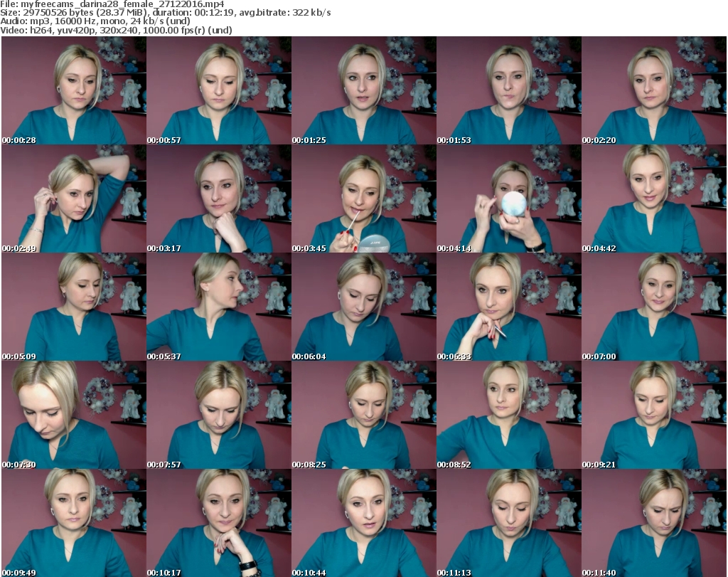Select the thumbnail stamped 00:00:28

pos(74,90)
